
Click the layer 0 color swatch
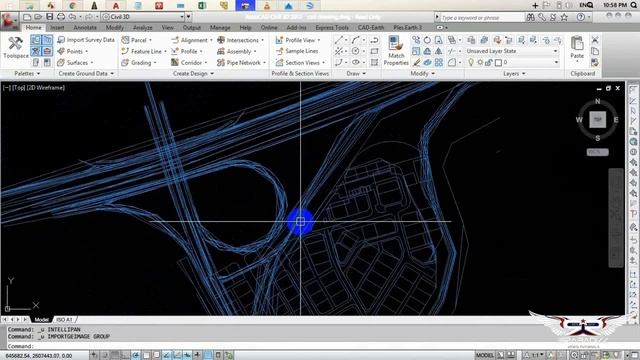498,62
